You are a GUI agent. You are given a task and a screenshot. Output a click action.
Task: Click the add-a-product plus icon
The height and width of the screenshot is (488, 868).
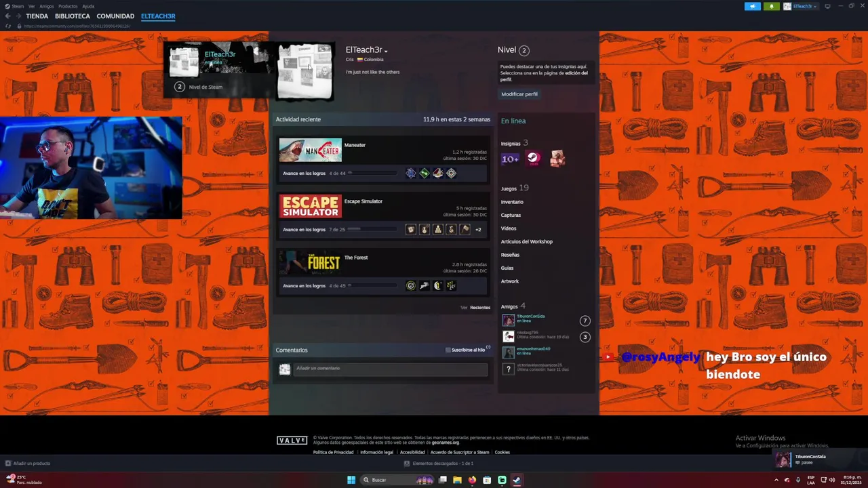tap(8, 464)
